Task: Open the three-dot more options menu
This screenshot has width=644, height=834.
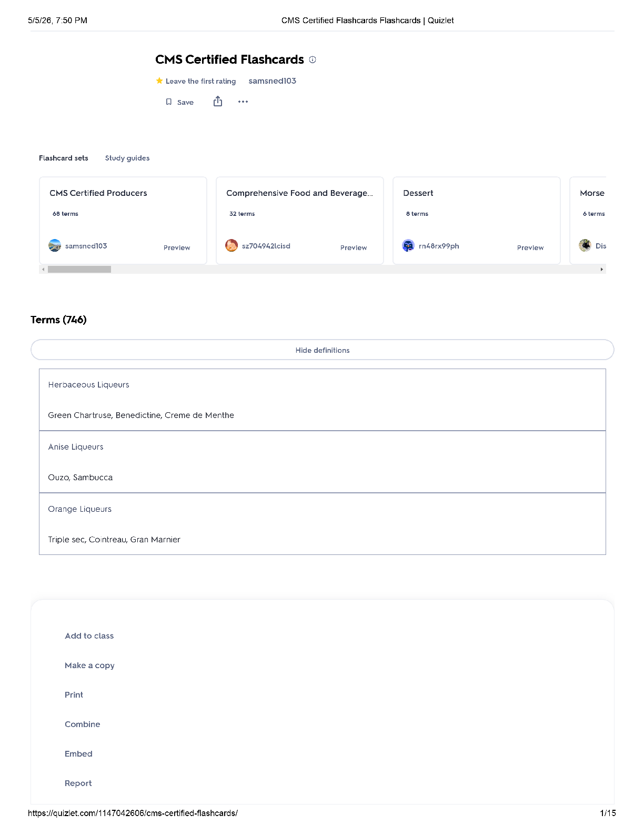Action: [x=243, y=102]
